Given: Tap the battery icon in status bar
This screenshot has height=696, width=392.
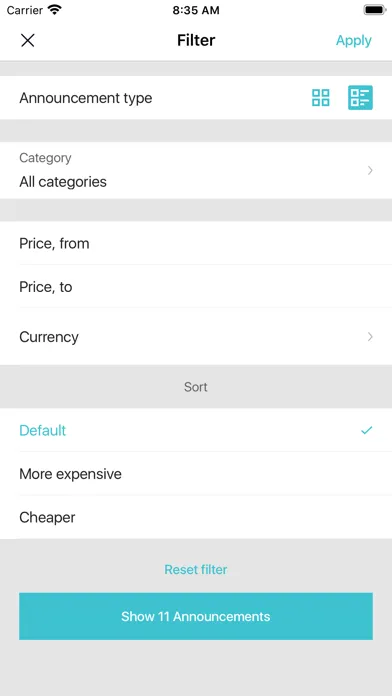Looking at the screenshot, I should (375, 10).
